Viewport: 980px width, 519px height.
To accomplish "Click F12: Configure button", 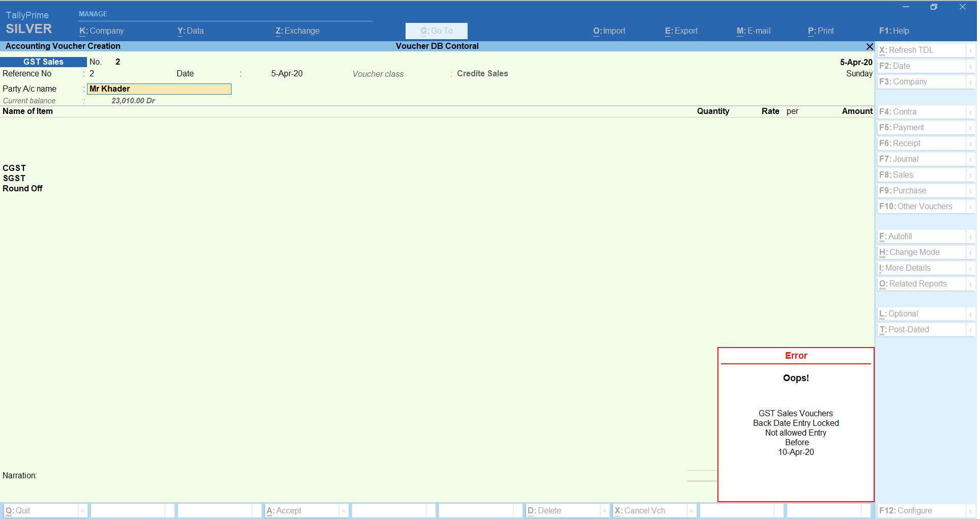I will [x=921, y=511].
